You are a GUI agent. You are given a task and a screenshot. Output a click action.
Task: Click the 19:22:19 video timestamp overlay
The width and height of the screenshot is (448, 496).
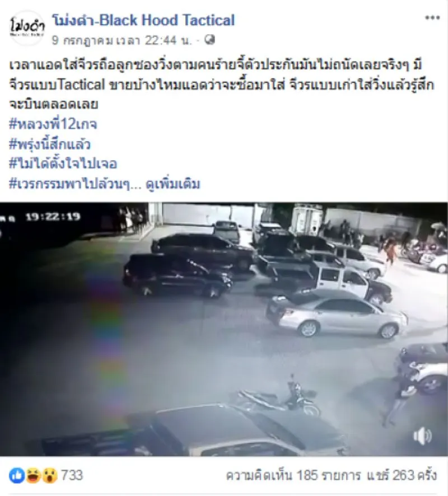pos(53,217)
